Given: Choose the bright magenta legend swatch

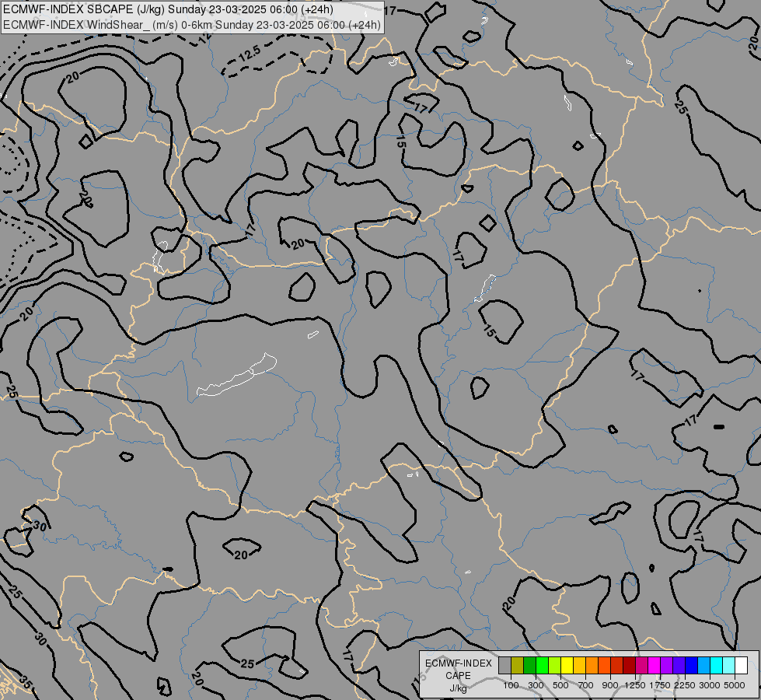Looking at the screenshot, I should pyautogui.click(x=655, y=666).
